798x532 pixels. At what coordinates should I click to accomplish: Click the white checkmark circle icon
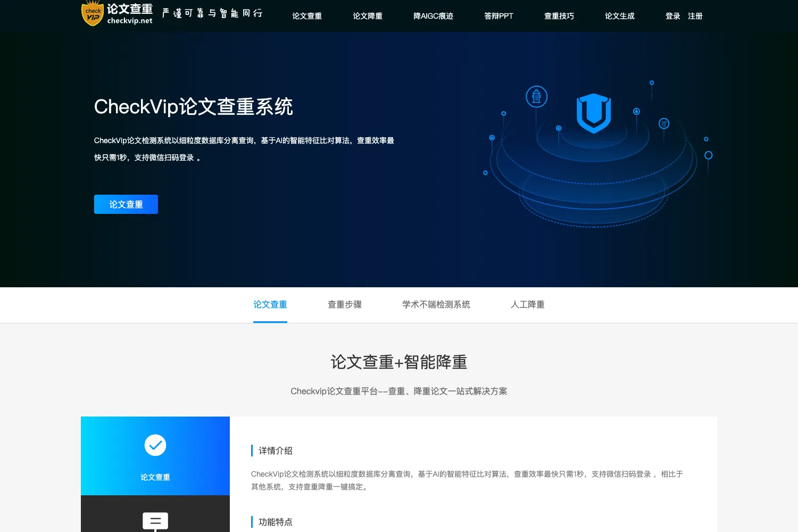155,445
